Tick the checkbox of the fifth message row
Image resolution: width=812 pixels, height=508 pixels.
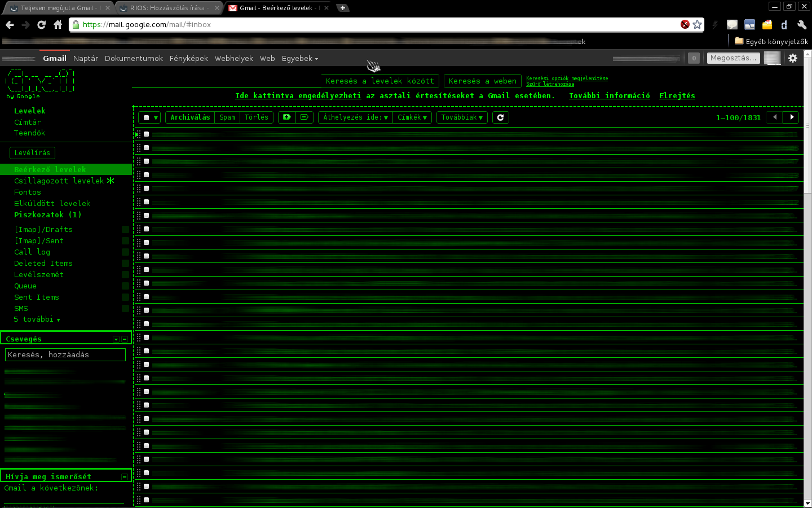(x=146, y=189)
